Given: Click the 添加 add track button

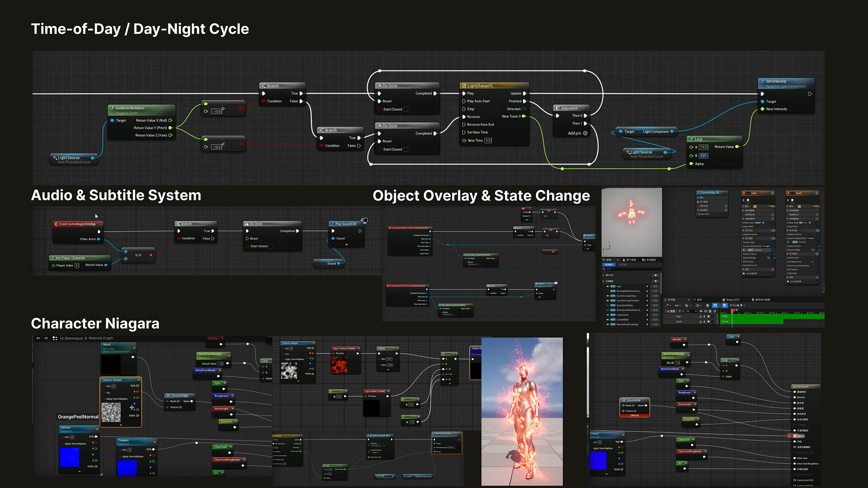Looking at the screenshot, I should tap(671, 311).
